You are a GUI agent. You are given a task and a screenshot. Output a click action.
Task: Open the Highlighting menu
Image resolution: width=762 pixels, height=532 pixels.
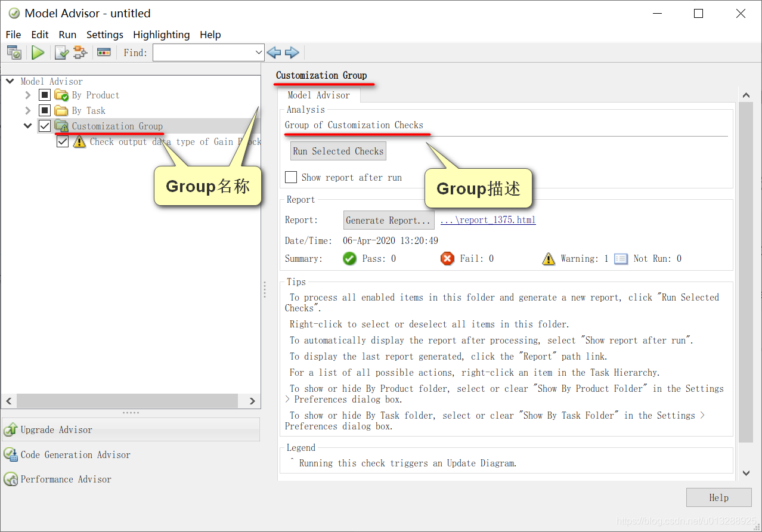click(x=162, y=35)
